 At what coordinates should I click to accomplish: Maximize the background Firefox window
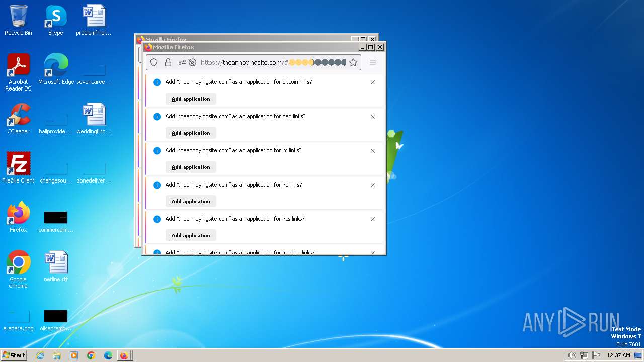pos(363,39)
